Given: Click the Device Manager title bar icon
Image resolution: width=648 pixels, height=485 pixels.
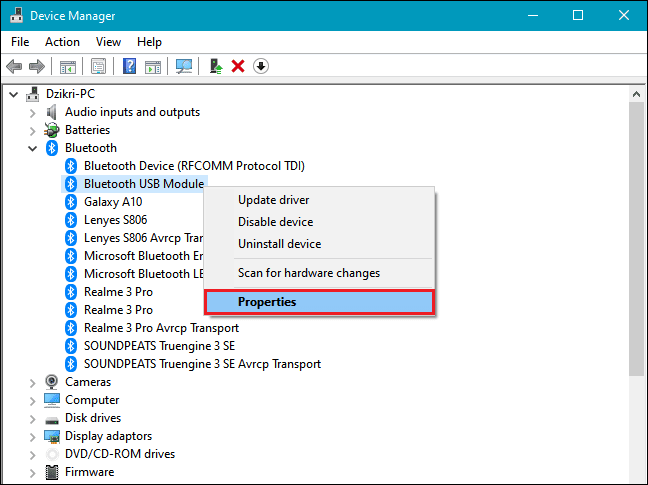Looking at the screenshot, I should [17, 15].
